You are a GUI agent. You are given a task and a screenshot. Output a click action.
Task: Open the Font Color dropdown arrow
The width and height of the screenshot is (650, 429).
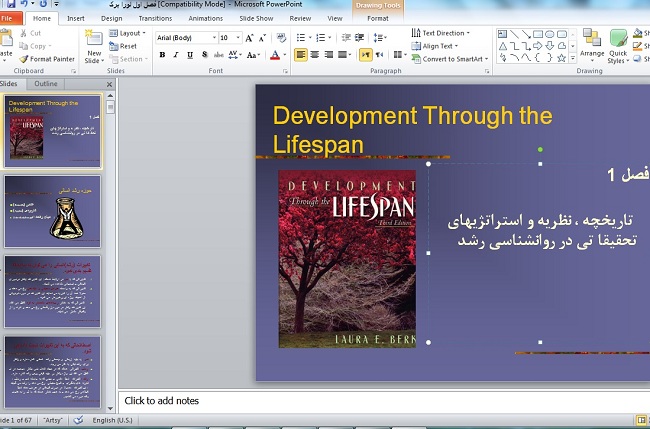point(285,55)
